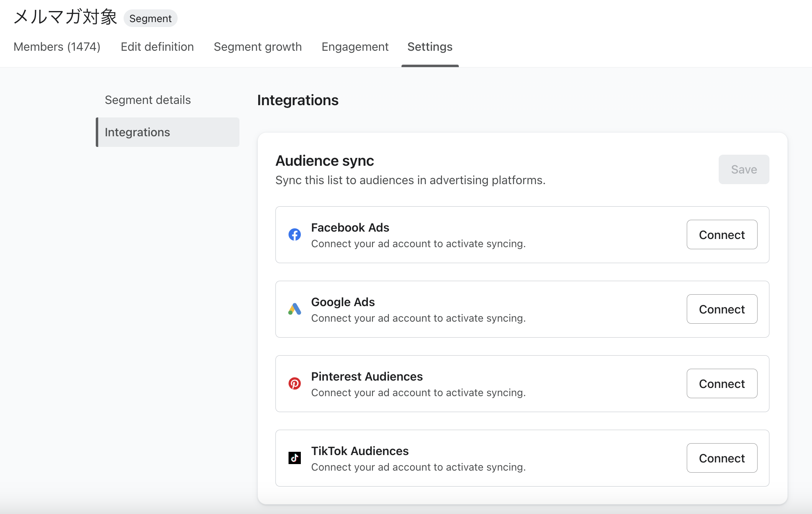Open the Members (1474) tab
The width and height of the screenshot is (812, 514).
[57, 47]
